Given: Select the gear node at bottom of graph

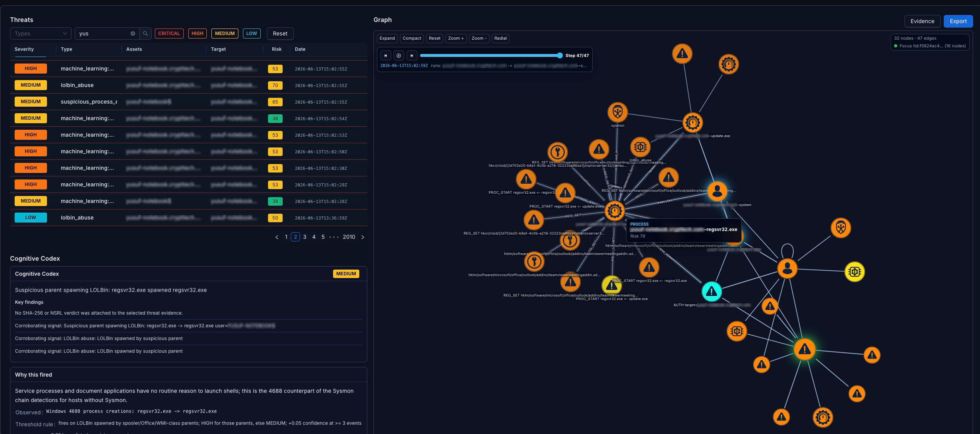Looking at the screenshot, I should (823, 417).
